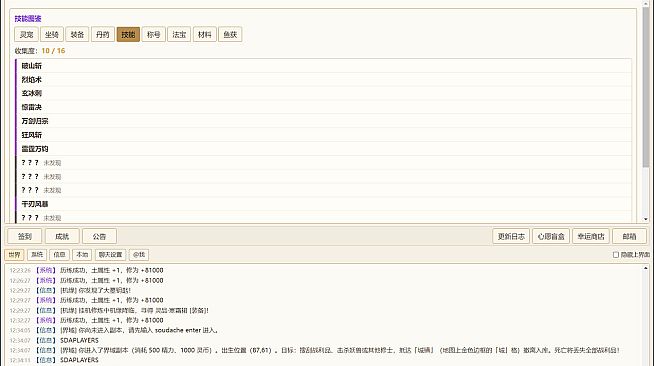654x366 pixels.
Task: Click the 12:26:27 system message
Action: (x=86, y=281)
